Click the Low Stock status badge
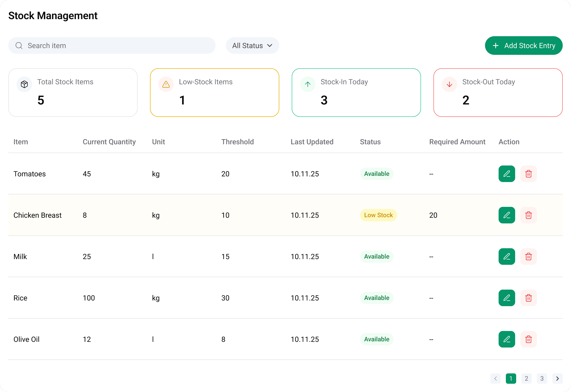Screen dimensions: 571x392 click(378, 215)
